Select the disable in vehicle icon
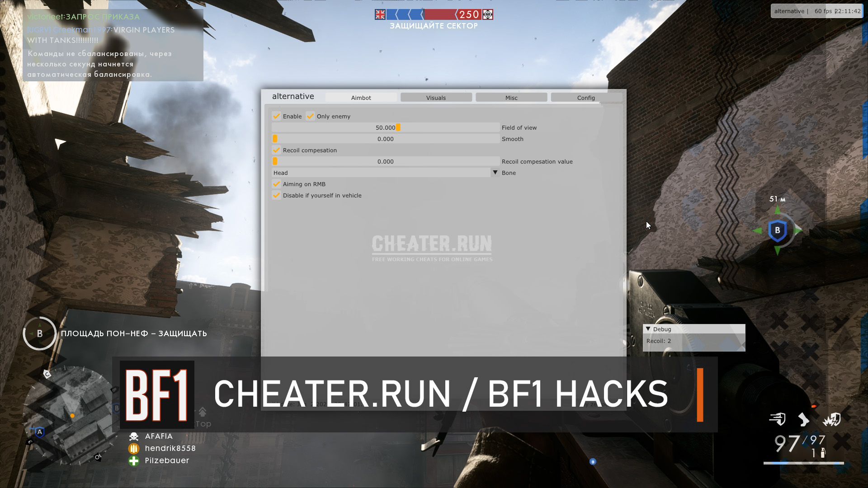The height and width of the screenshot is (488, 868). (276, 195)
